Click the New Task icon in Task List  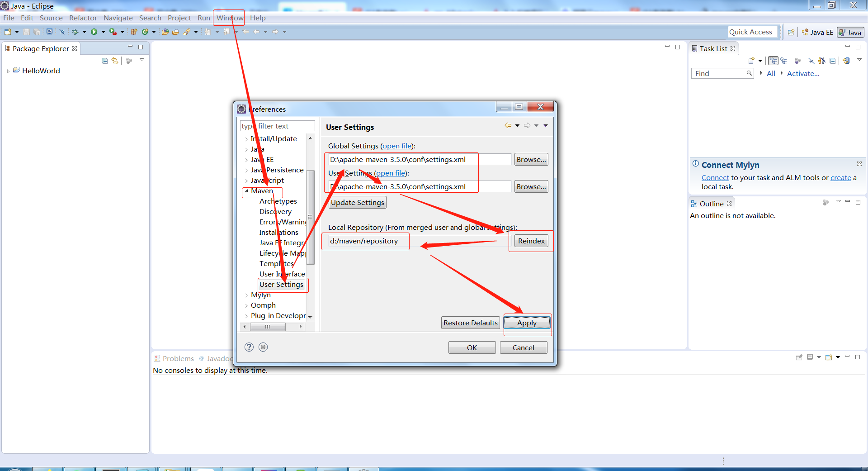[x=751, y=61]
